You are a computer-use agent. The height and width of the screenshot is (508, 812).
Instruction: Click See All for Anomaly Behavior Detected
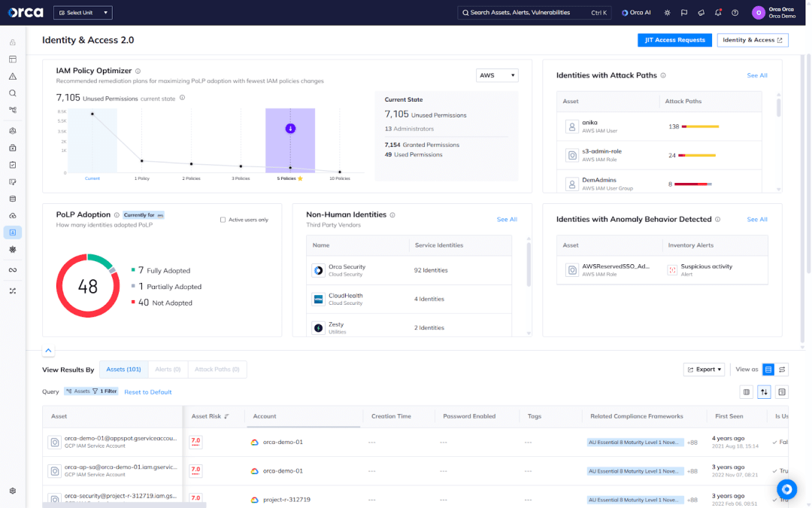[x=757, y=220]
